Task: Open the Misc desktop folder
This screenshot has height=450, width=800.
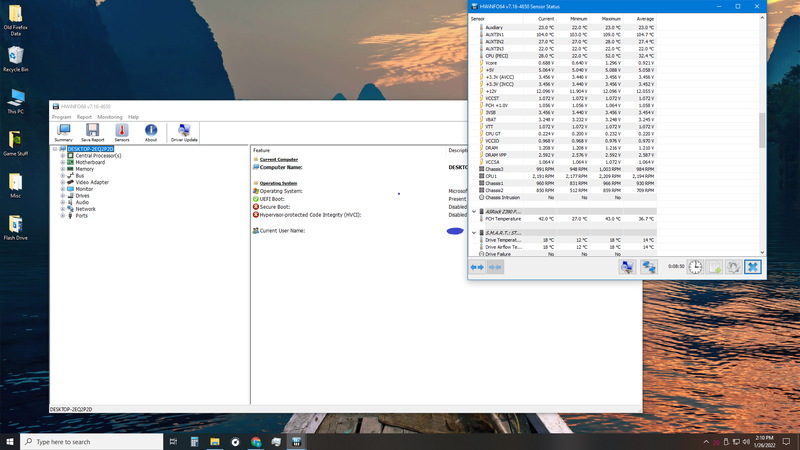Action: click(x=15, y=186)
